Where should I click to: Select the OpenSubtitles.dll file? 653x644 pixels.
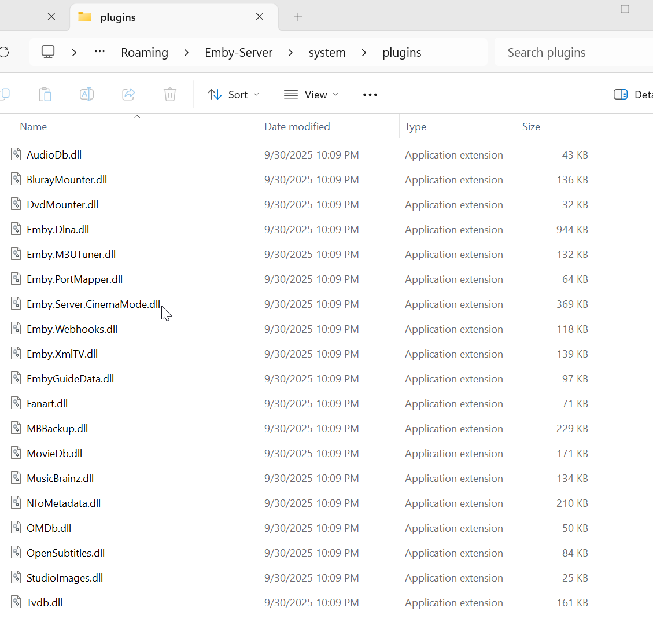[65, 553]
